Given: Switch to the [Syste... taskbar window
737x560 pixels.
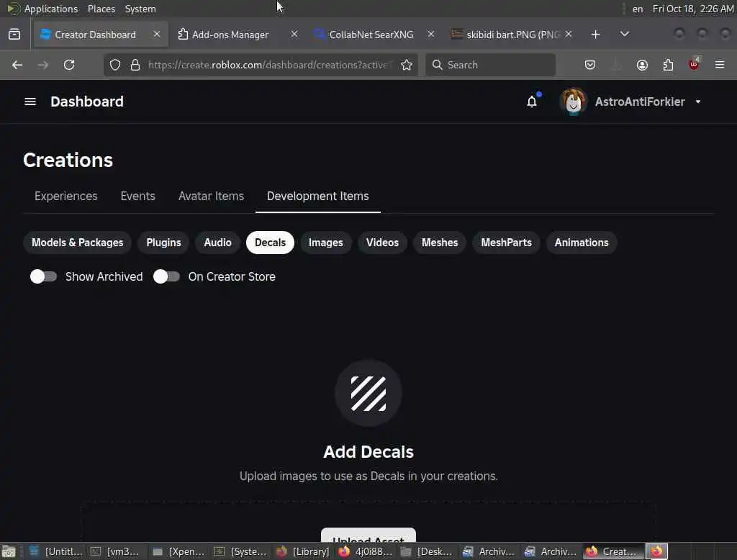Looking at the screenshot, I should (241, 551).
